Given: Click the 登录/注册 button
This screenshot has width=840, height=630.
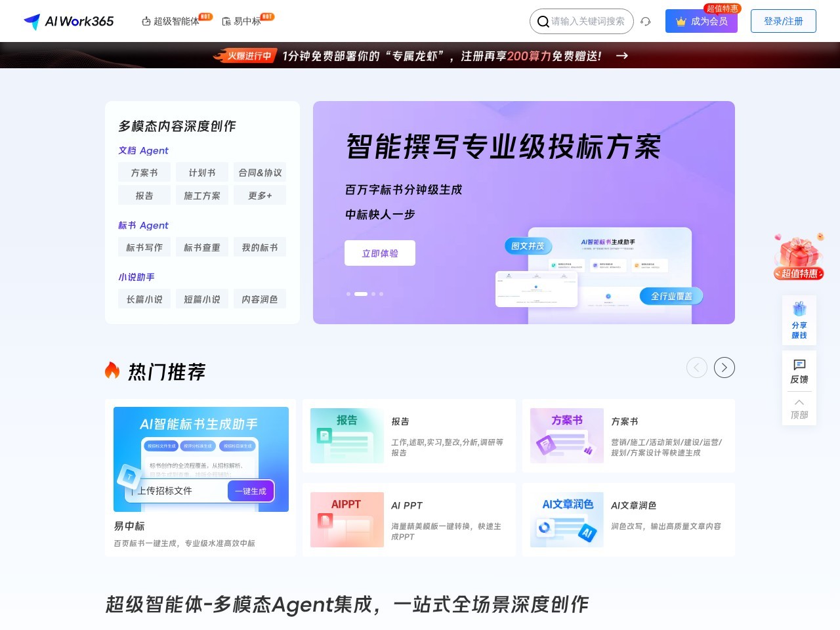Looking at the screenshot, I should [784, 21].
